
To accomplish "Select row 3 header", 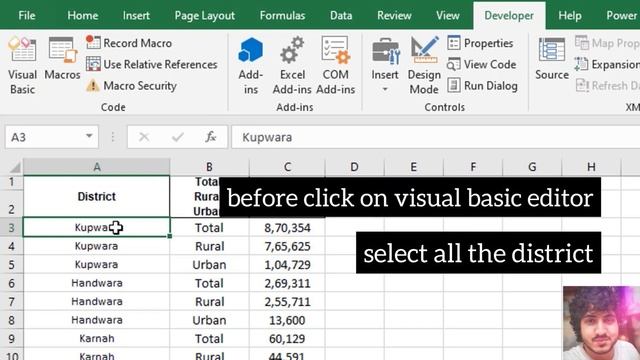I will (x=11, y=227).
